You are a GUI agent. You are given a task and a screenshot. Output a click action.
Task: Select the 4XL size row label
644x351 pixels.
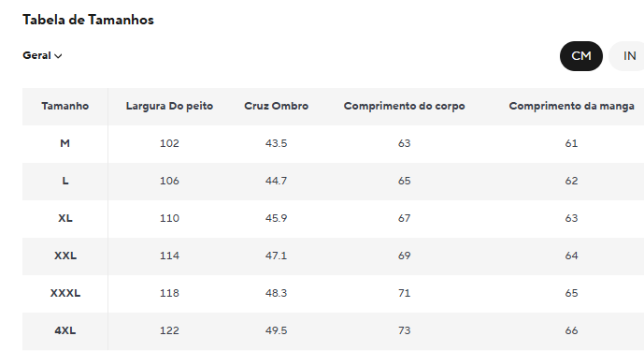coord(64,330)
